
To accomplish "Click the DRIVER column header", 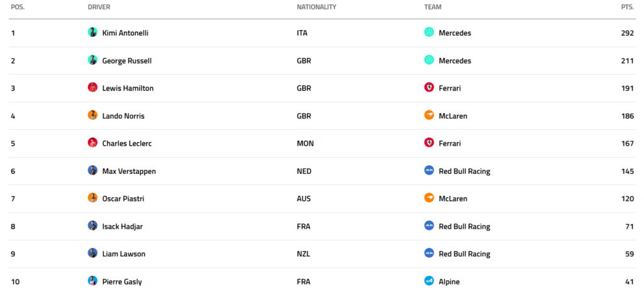I will (x=99, y=7).
